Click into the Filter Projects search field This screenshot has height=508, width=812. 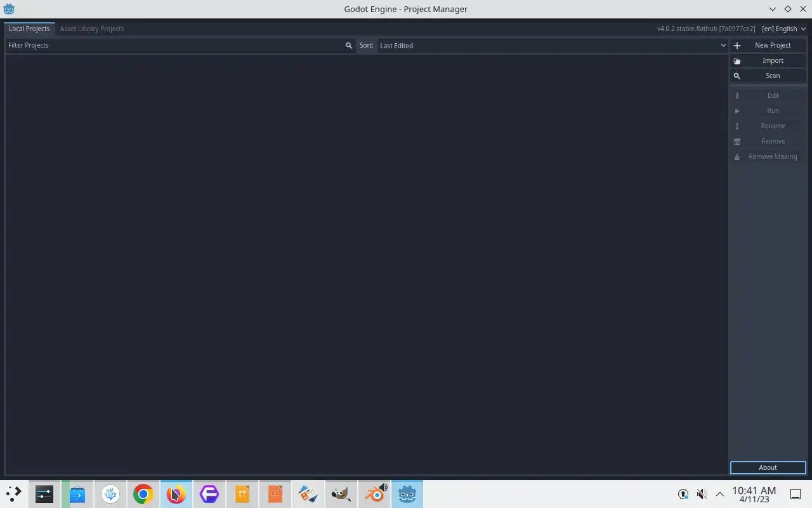[180, 46]
